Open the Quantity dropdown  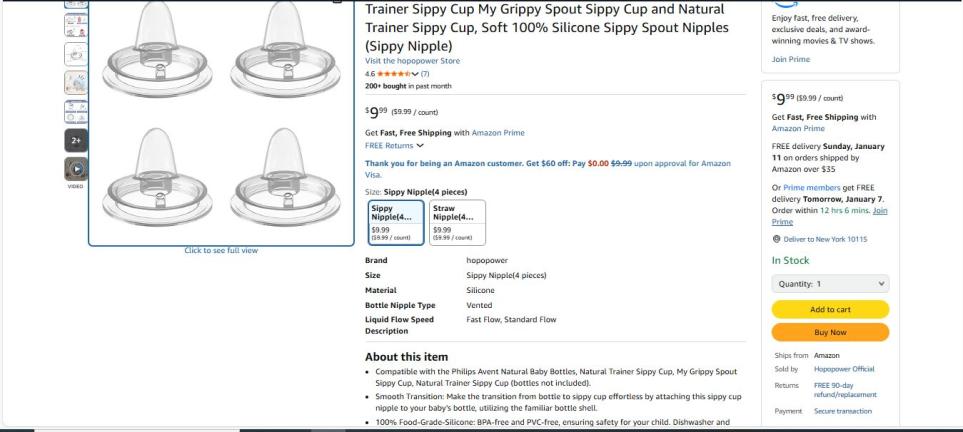830,284
